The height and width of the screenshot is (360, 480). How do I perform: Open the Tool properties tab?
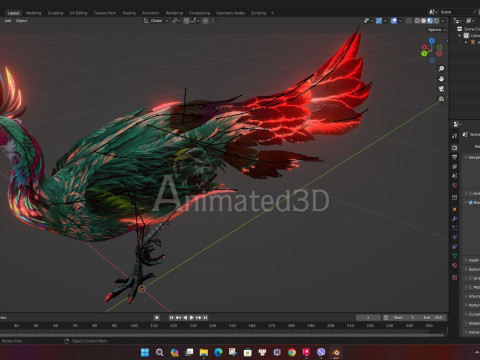(455, 136)
